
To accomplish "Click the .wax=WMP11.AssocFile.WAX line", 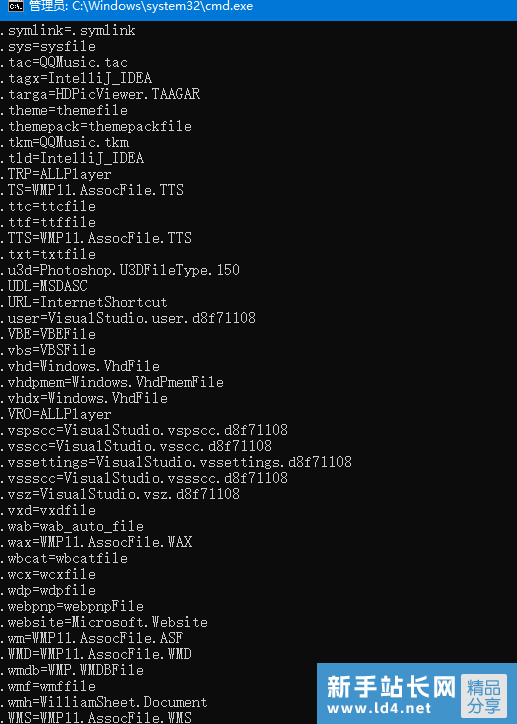I will (x=96, y=542).
